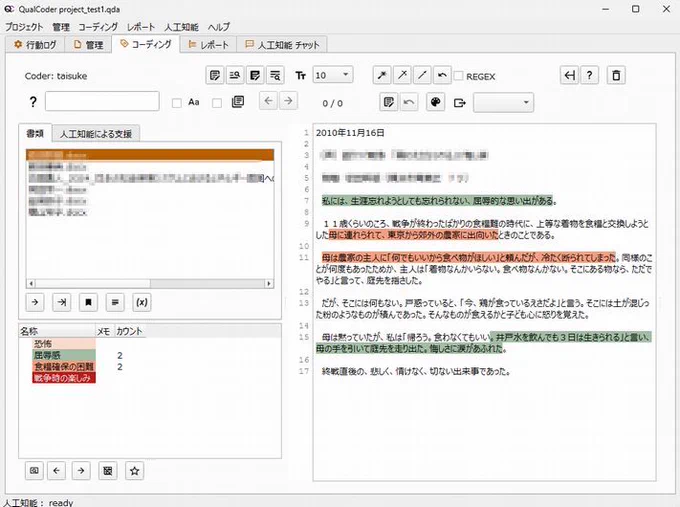680x507 pixels.
Task: Click the 名称 column header
Action: coord(57,331)
